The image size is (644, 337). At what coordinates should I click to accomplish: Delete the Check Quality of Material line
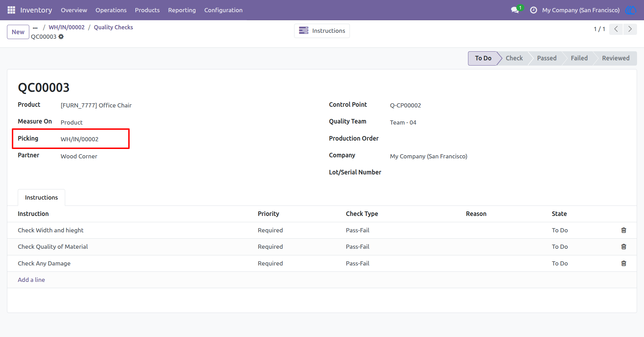(623, 247)
